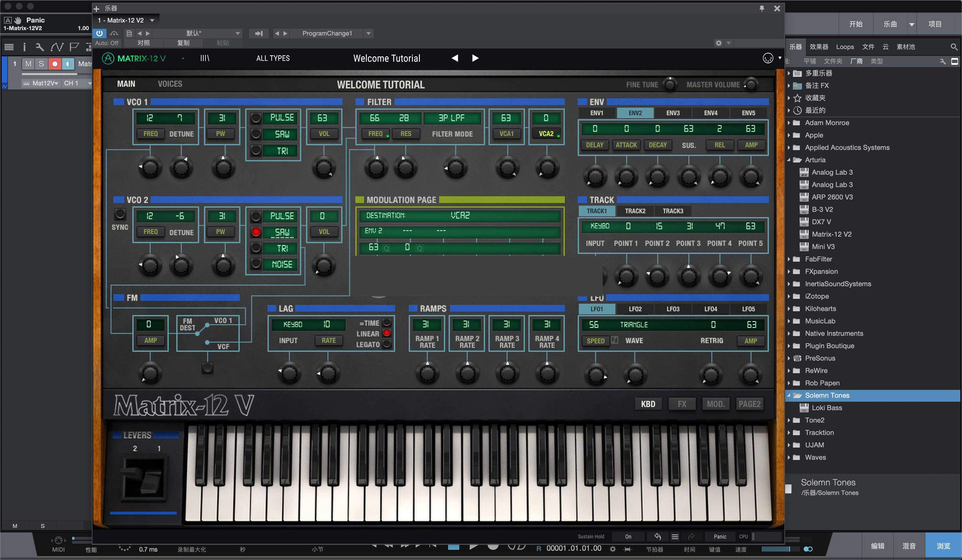The image size is (962, 560).
Task: Toggle LAG LEGATO switch
Action: click(387, 344)
